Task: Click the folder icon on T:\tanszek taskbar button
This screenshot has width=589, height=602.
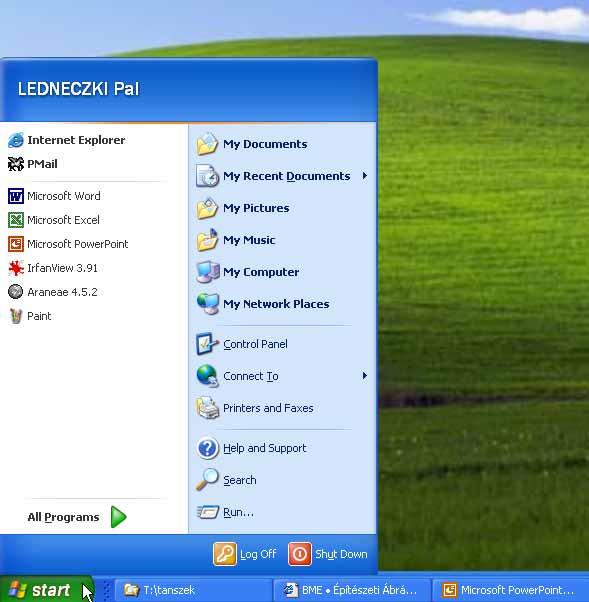Action: pyautogui.click(x=131, y=590)
